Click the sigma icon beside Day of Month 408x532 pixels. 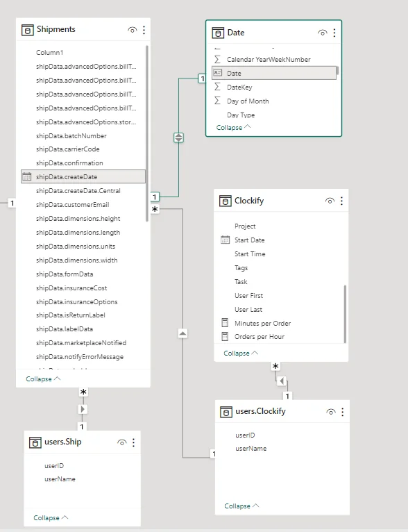point(218,101)
